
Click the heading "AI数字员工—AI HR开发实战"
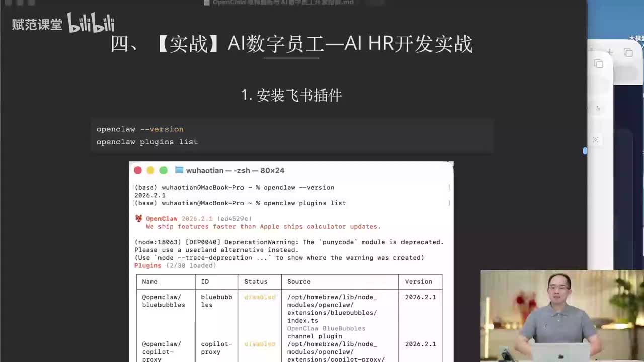[350, 44]
